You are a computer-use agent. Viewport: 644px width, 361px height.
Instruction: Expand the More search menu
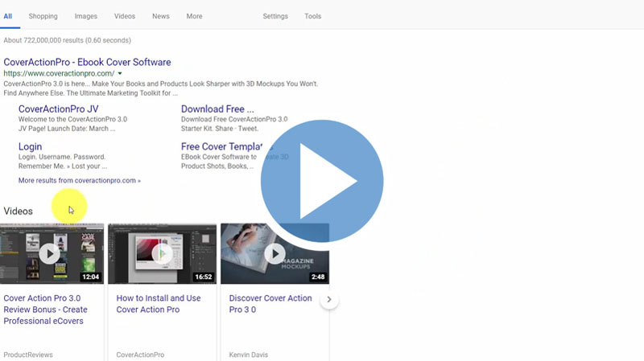click(194, 16)
